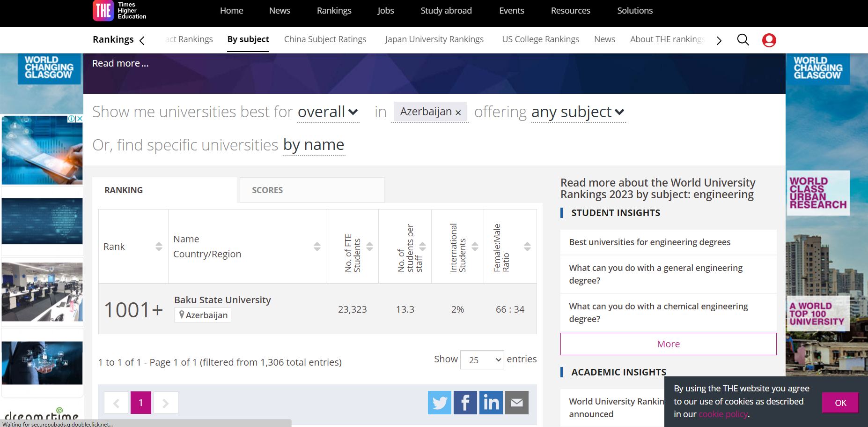Share the rankings via email icon
Screen dimensions: 868x427
pos(516,403)
